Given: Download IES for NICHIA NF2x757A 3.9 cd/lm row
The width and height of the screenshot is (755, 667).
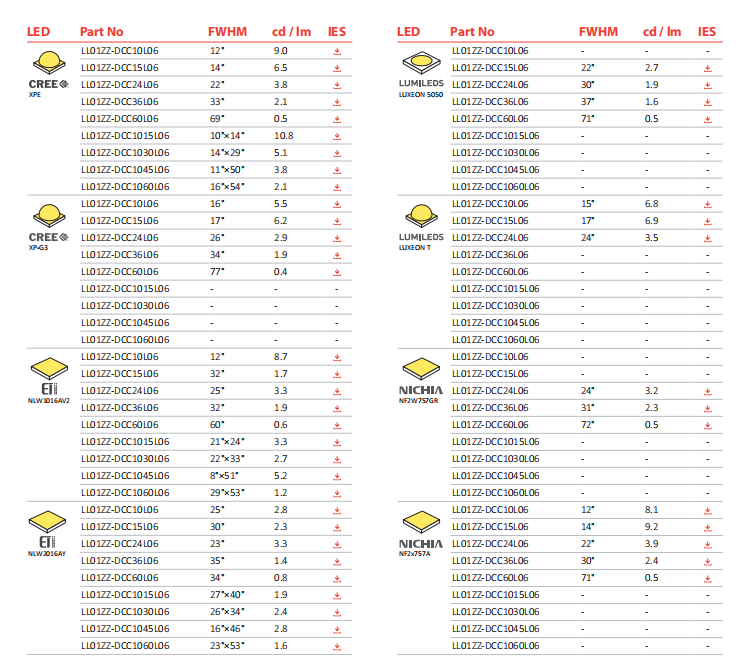Looking at the screenshot, I should [x=707, y=544].
